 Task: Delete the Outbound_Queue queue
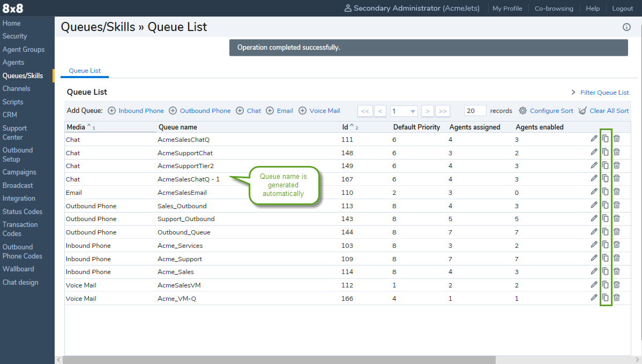617,231
